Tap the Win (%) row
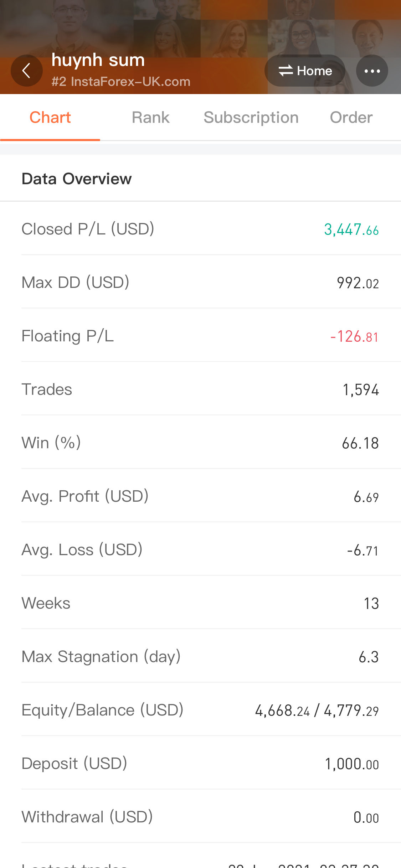The image size is (401, 868). (x=200, y=443)
